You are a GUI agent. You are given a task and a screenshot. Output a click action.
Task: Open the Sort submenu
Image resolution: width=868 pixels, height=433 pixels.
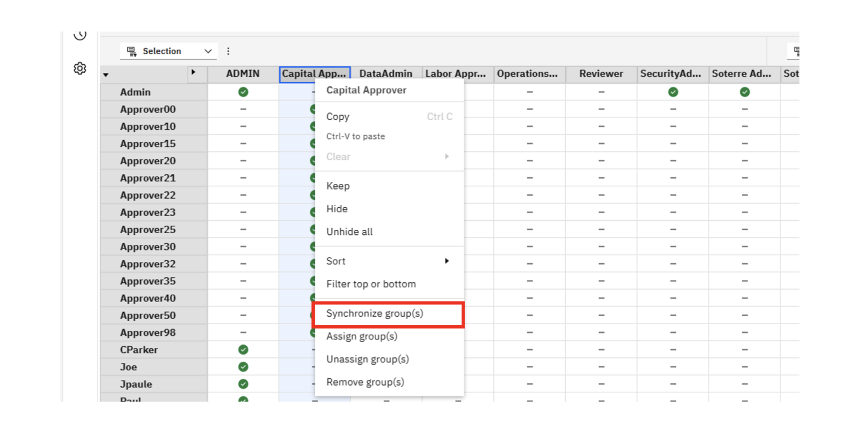pos(389,261)
